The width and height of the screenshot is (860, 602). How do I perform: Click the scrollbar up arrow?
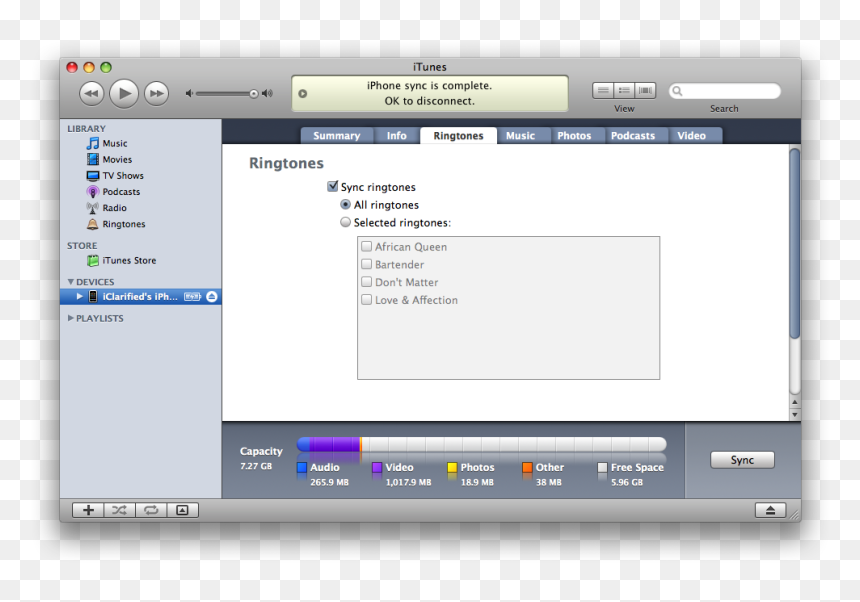click(795, 402)
